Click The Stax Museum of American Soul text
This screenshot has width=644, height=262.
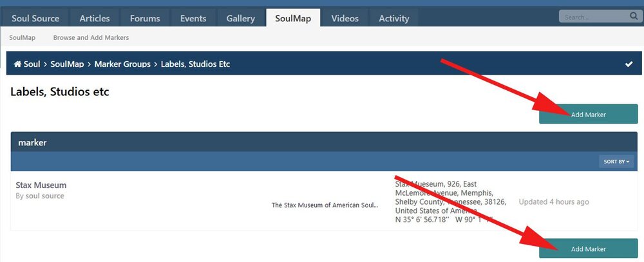[x=325, y=205]
